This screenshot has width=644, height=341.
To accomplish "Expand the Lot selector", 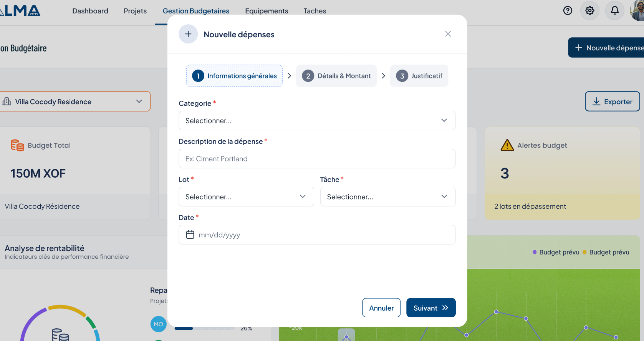I will point(246,197).
